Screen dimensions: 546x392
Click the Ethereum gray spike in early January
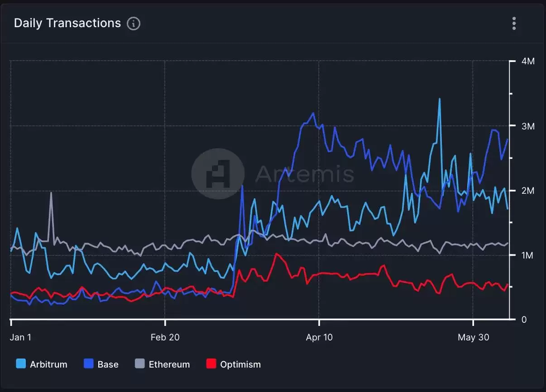click(x=51, y=194)
